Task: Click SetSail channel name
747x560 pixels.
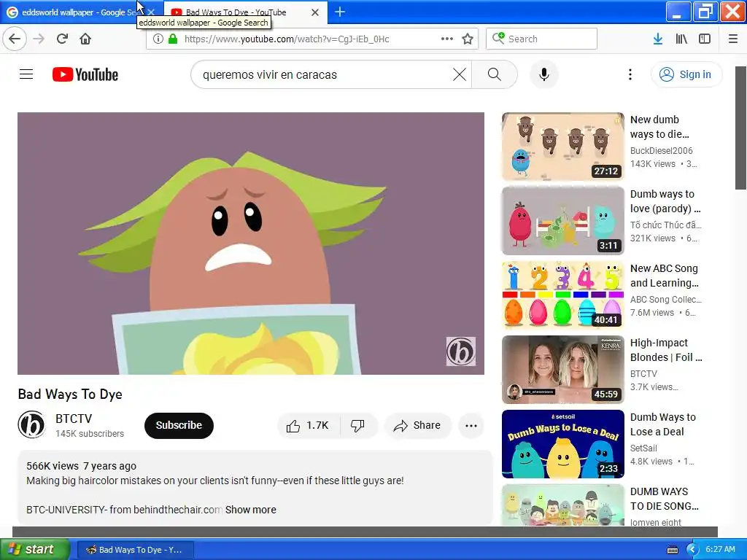Action: point(643,448)
